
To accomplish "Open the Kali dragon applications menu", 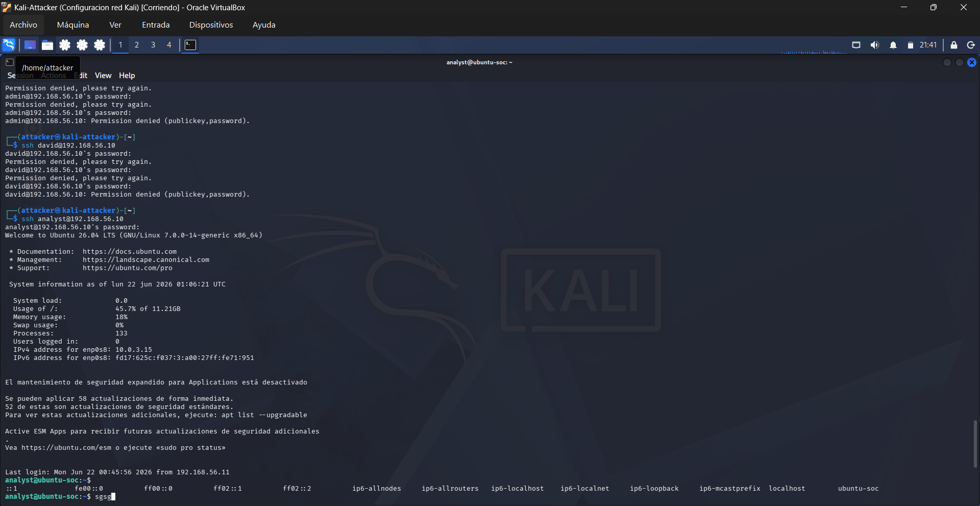I will pos(9,45).
